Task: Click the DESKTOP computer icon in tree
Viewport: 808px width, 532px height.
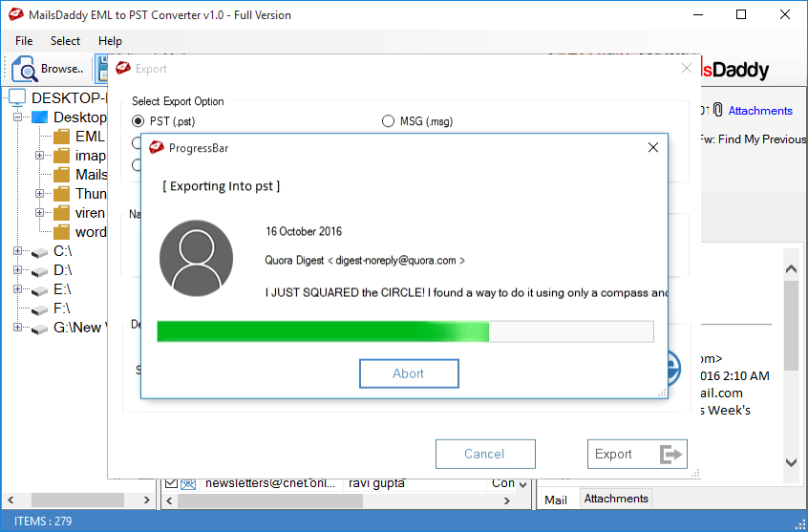Action: coord(17,98)
